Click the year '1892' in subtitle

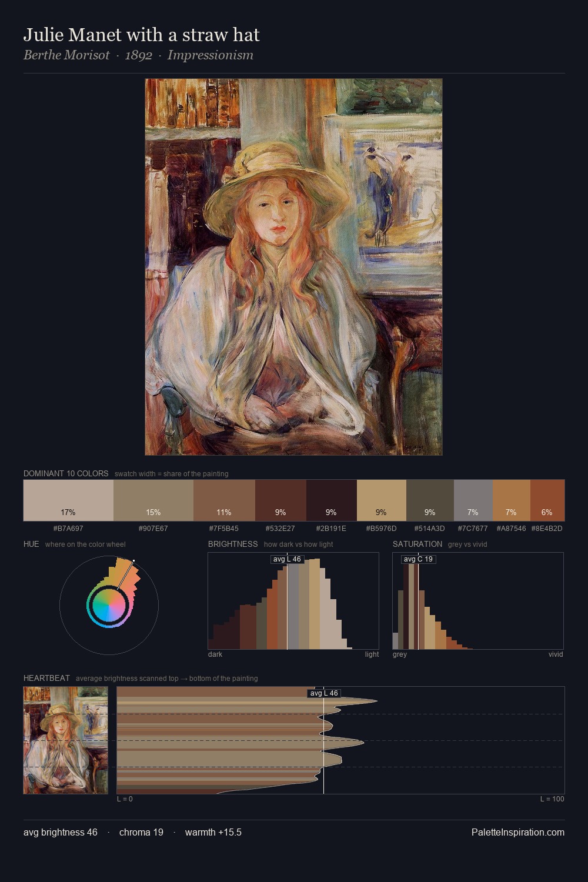point(139,55)
